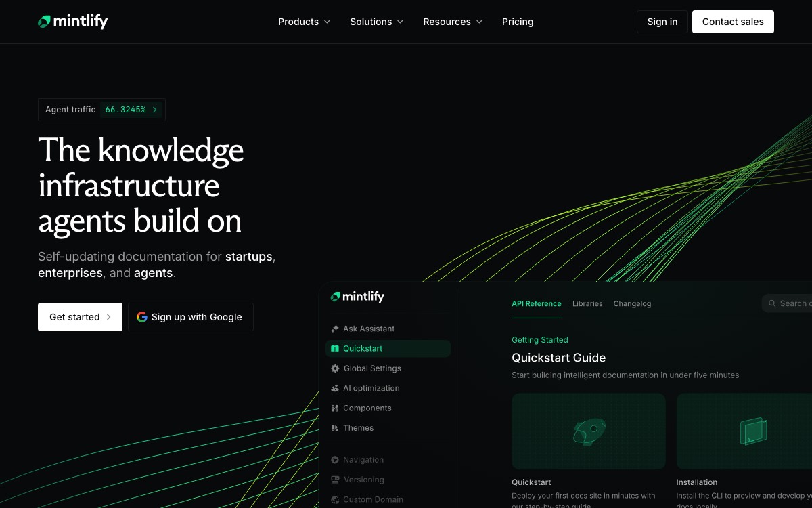The image size is (812, 508).
Task: Open the Quickstart card with rocket image
Action: point(589,431)
